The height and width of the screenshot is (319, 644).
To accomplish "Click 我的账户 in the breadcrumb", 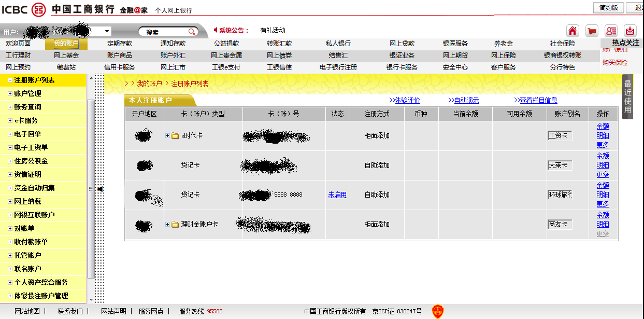I will click(x=150, y=84).
